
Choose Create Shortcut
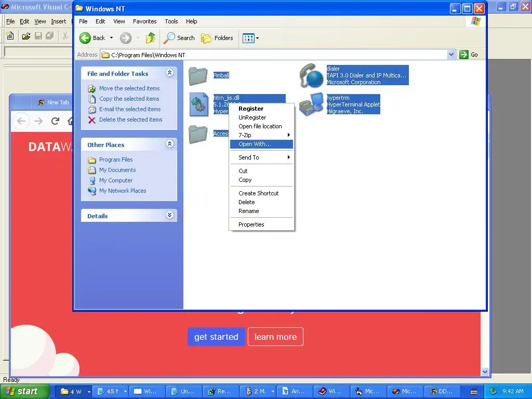261,193
